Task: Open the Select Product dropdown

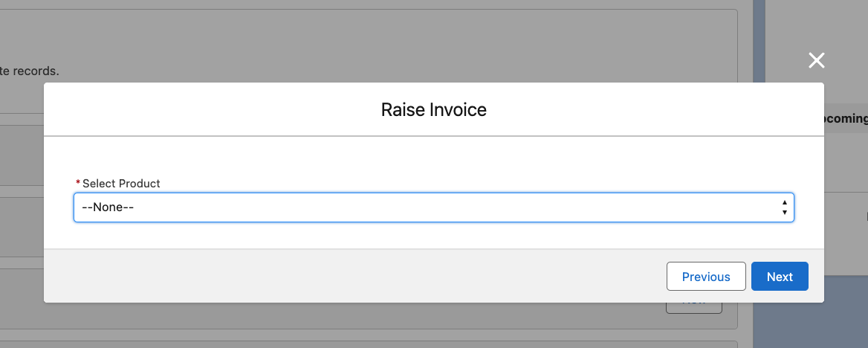Action: click(x=433, y=207)
